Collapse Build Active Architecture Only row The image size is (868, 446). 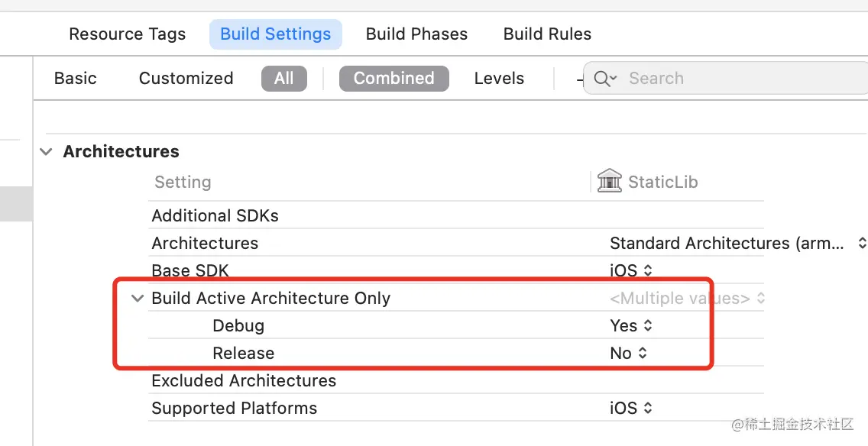[138, 299]
